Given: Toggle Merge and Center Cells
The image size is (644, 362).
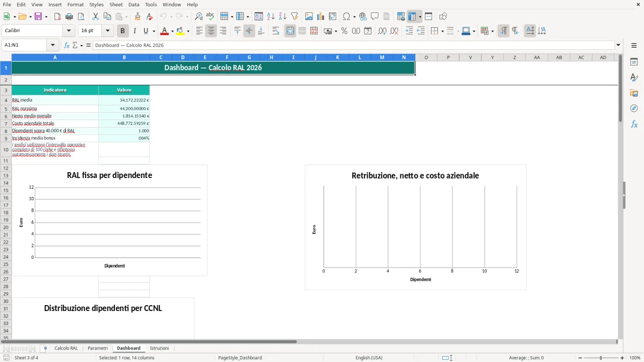Looking at the screenshot, I should [x=290, y=31].
